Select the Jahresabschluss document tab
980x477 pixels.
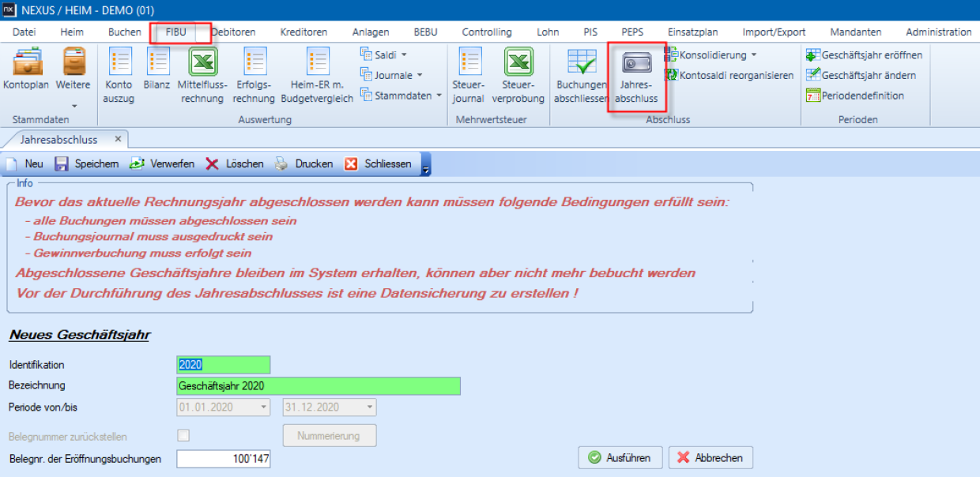pyautogui.click(x=59, y=139)
